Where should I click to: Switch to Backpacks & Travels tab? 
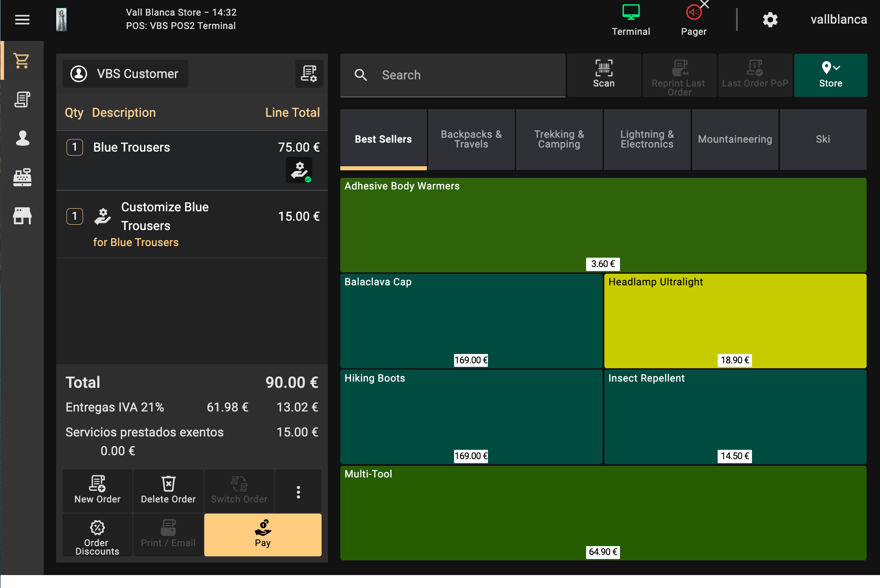tap(471, 139)
